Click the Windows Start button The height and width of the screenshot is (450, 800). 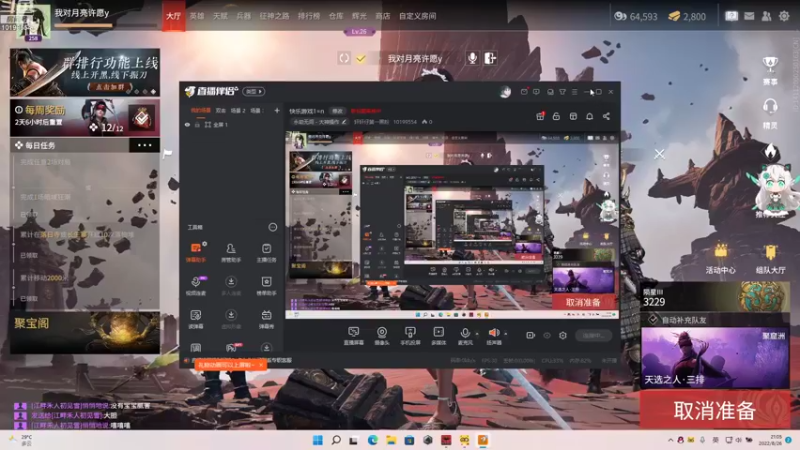pos(317,440)
